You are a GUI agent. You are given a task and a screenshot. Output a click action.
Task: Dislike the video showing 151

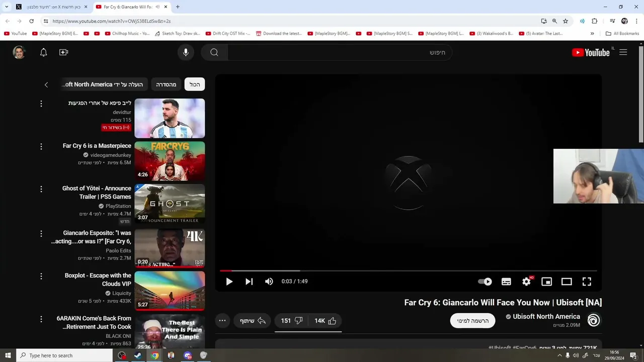point(292,321)
